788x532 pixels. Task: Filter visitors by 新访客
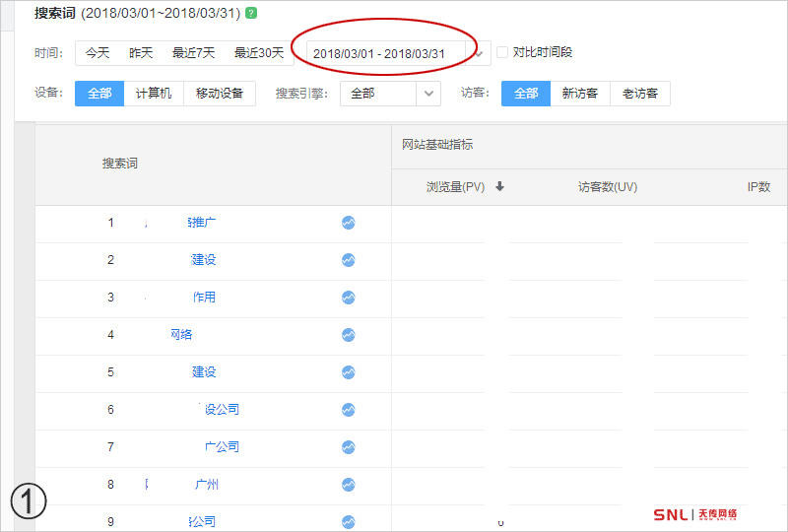tap(580, 94)
